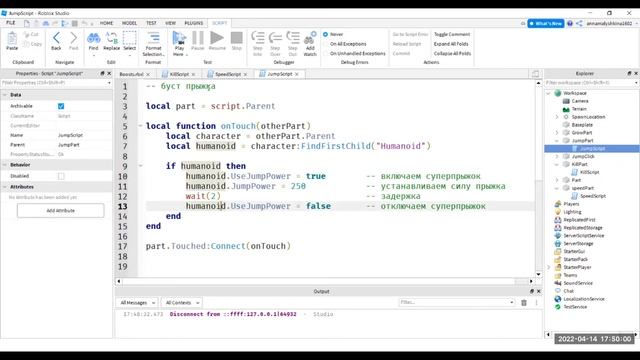This screenshot has width=640, height=360.
Task: Switch to the TEST ribbon tab
Action: tap(151, 23)
